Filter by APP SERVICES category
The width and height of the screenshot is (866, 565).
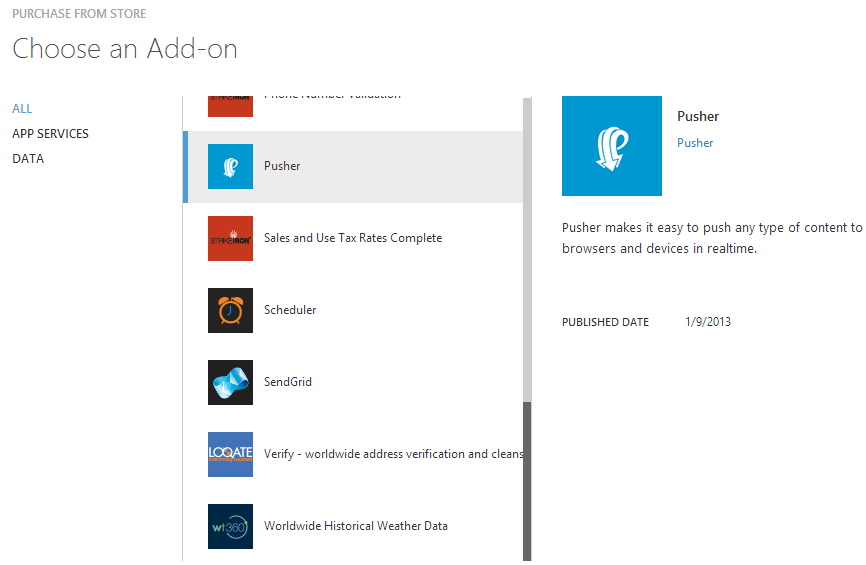[x=50, y=134]
